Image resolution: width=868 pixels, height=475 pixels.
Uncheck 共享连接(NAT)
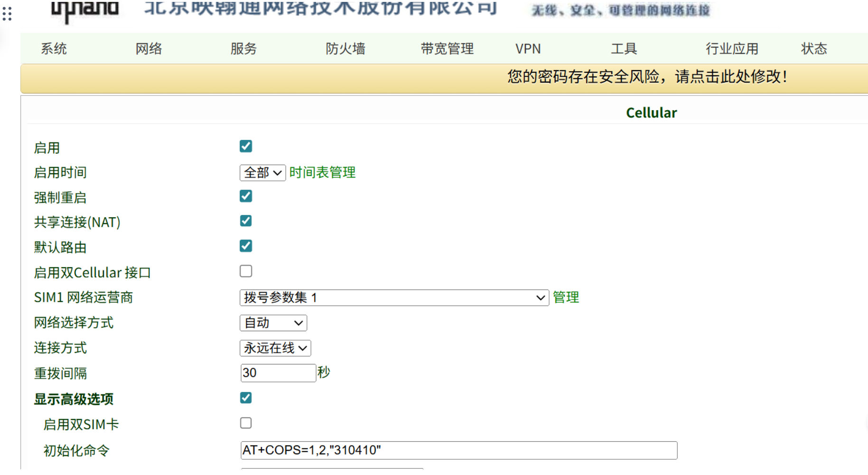pos(245,220)
